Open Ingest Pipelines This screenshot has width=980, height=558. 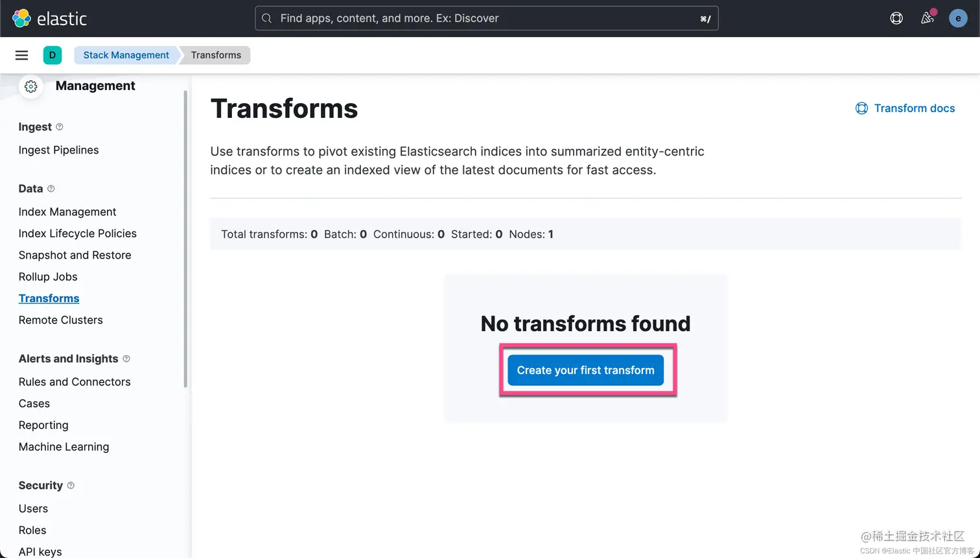coord(58,150)
